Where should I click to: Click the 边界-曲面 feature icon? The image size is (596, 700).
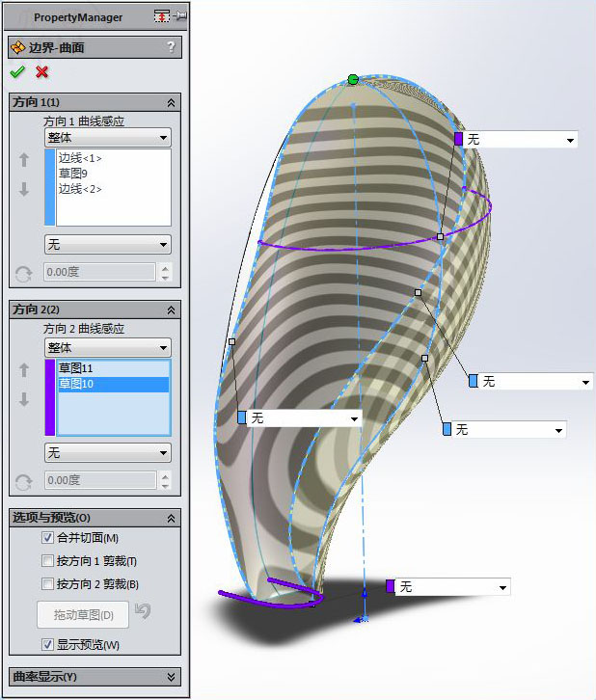pos(18,47)
